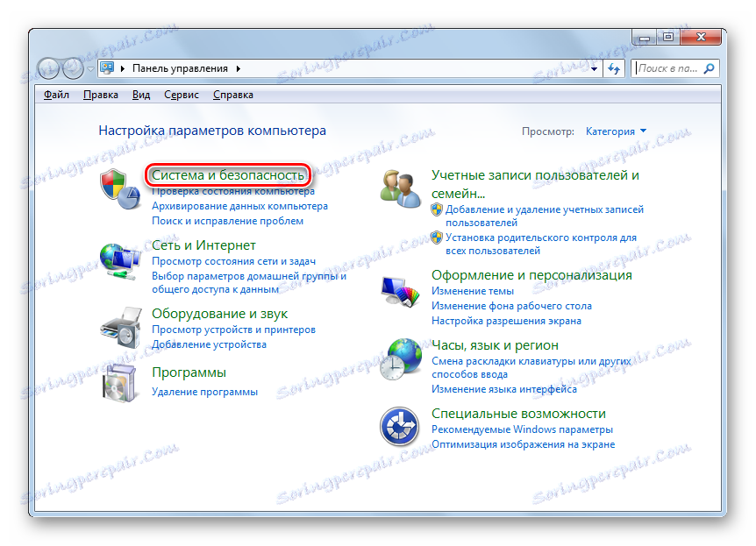Click 'Изменение темы' link

click(x=473, y=292)
